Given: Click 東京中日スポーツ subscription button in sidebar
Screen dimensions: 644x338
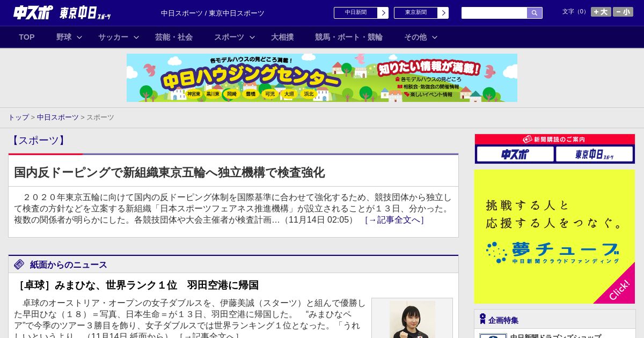Looking at the screenshot, I should point(594,154).
